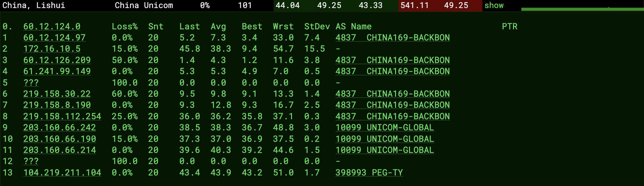This screenshot has width=644, height=186.
Task: Click the PTR column header
Action: coord(510,27)
